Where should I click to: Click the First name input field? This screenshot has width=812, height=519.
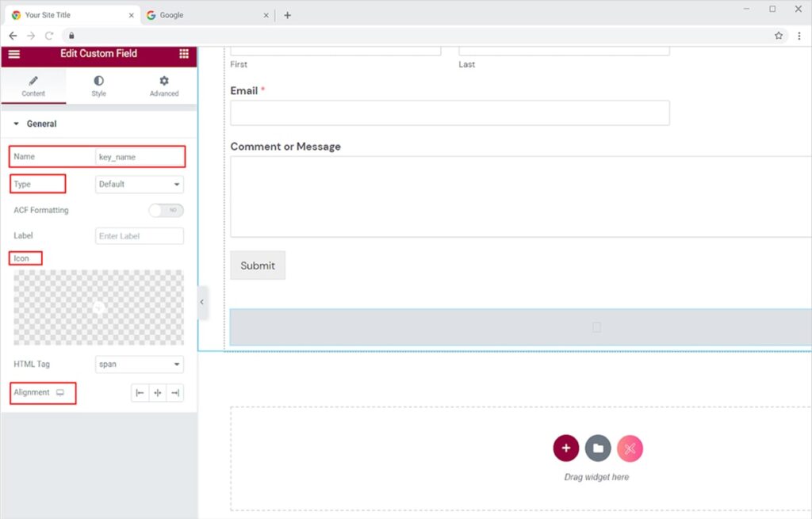[x=335, y=51]
